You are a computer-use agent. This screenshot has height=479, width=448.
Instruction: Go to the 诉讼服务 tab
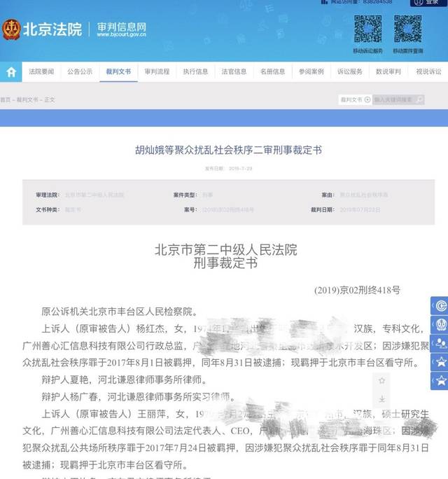[350, 71]
